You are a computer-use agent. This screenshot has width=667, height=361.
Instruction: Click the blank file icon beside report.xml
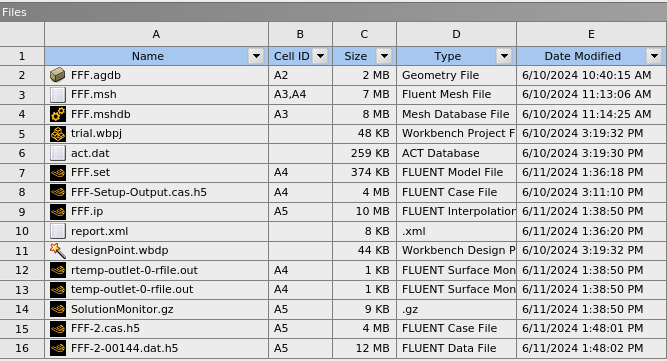pos(57,231)
